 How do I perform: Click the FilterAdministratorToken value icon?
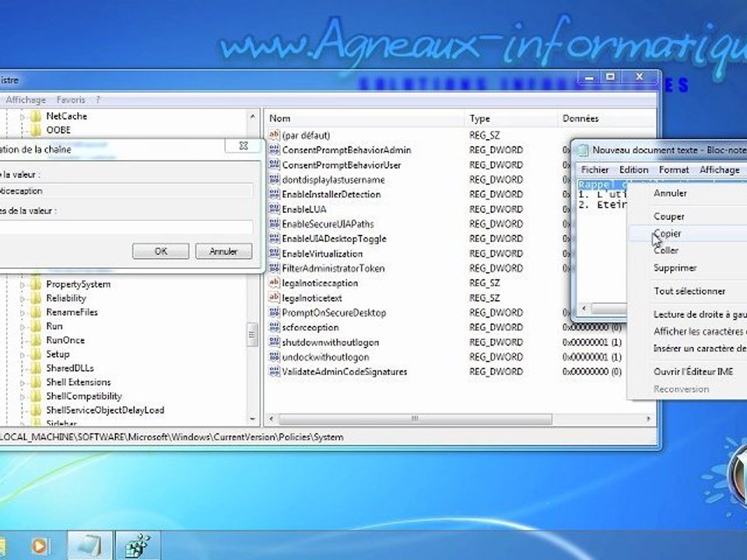[x=275, y=268]
